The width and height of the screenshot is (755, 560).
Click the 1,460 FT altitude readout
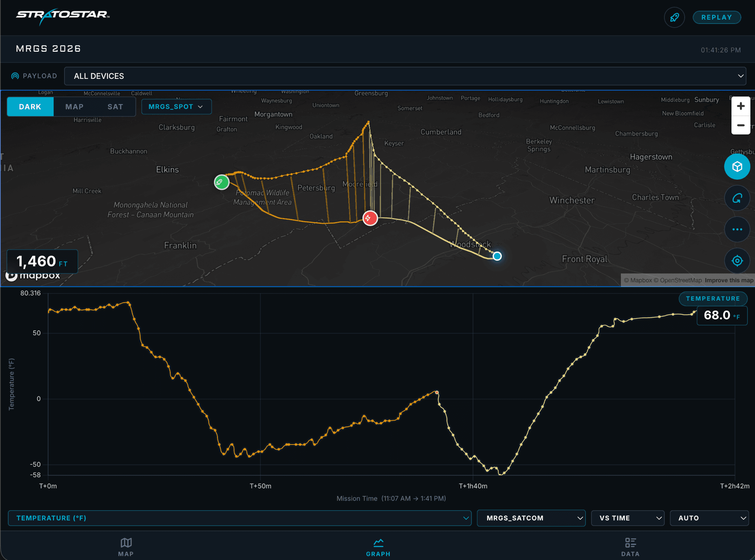pyautogui.click(x=42, y=261)
